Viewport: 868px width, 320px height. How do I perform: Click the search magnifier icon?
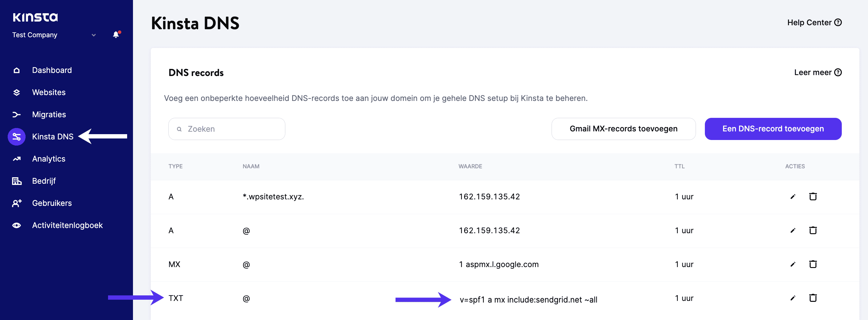click(x=179, y=129)
